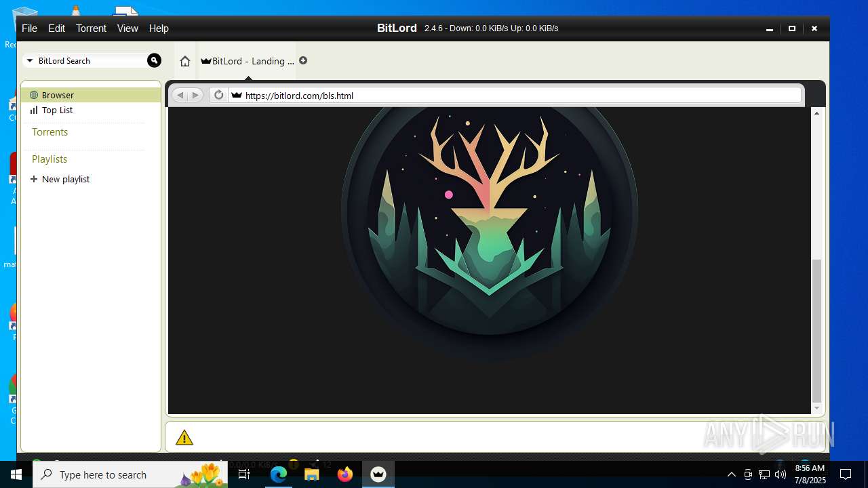Launch Microsoft Edge from the taskbar
Image resolution: width=868 pixels, height=488 pixels.
279,474
